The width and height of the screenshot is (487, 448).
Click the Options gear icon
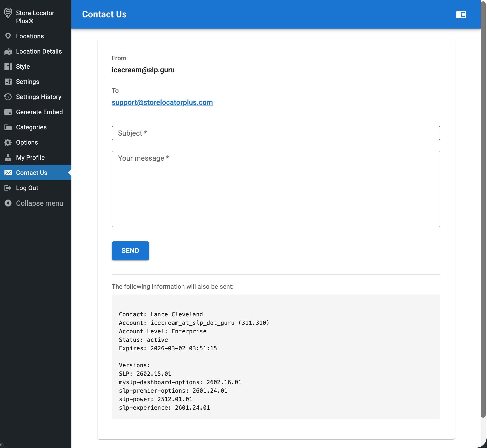(8, 142)
